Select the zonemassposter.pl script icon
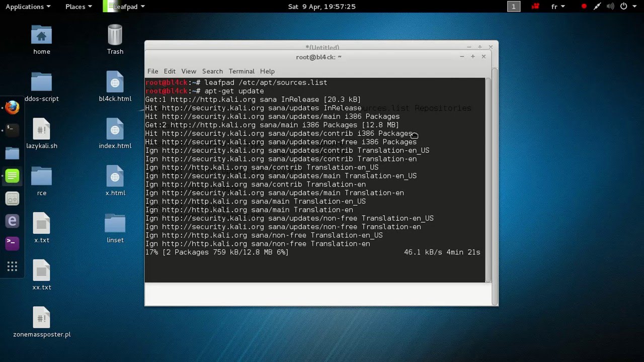 point(41,323)
